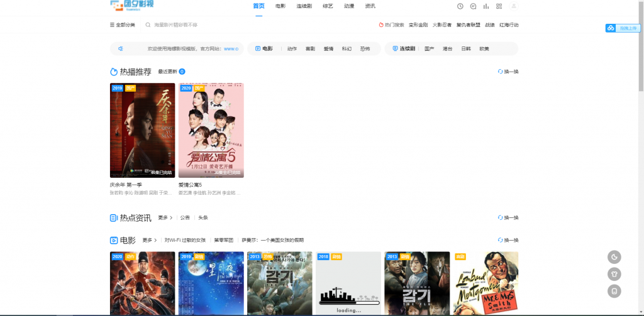Open the 欧美 series category link
644x316 pixels.
(x=484, y=49)
